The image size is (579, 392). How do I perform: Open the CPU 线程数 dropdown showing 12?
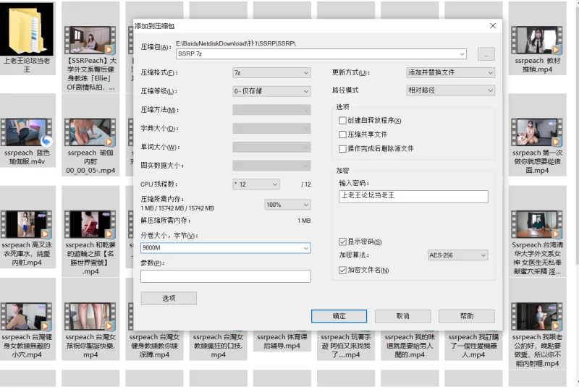click(256, 184)
